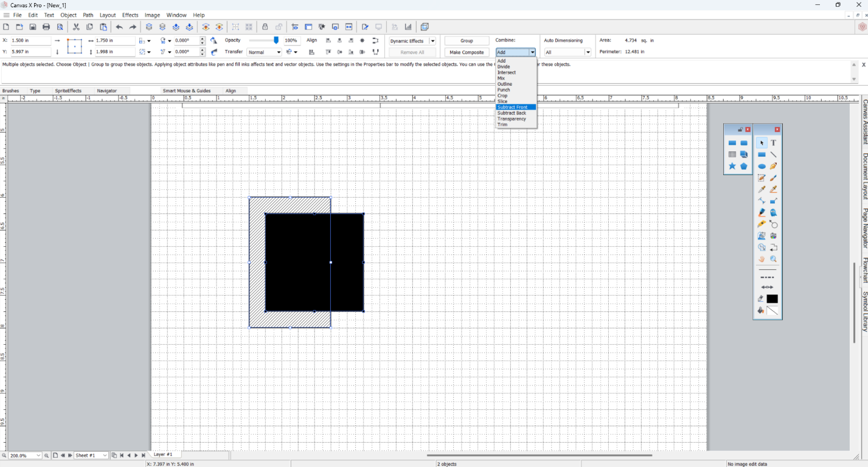Select the Text tool in the toolbox
The height and width of the screenshot is (467, 868).
pos(773,144)
